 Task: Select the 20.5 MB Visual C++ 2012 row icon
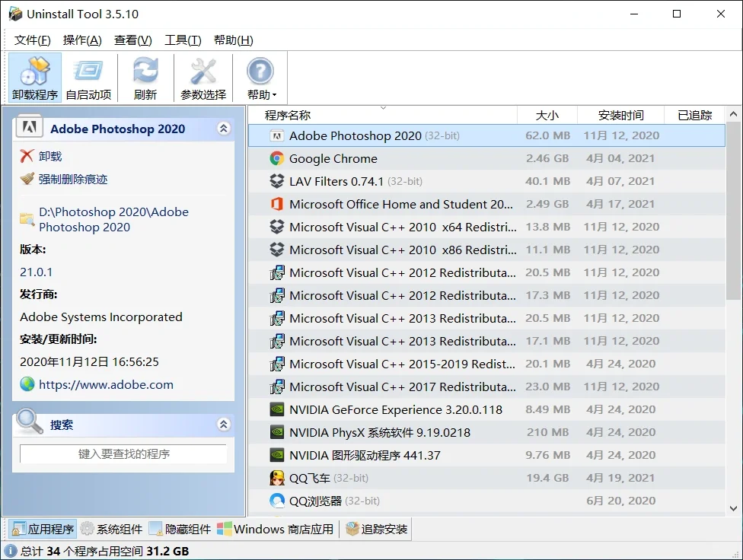(277, 272)
